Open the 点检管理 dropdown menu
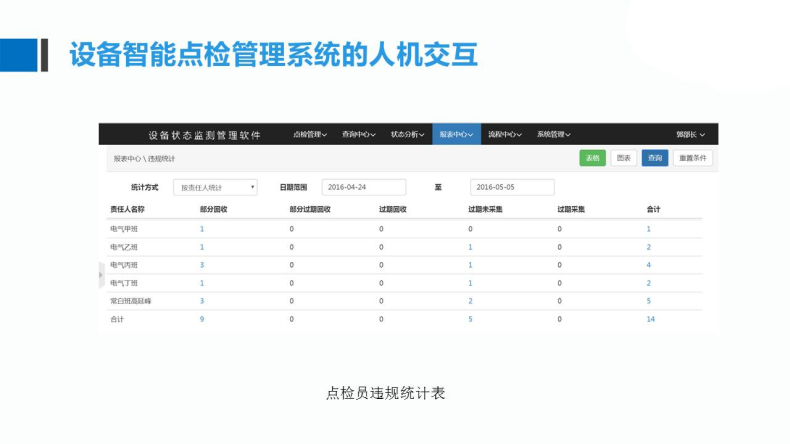790x444 pixels. pyautogui.click(x=309, y=134)
